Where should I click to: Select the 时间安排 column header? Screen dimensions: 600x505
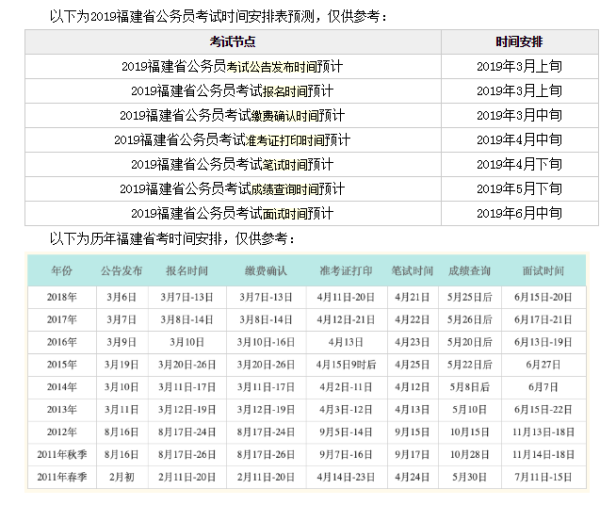click(x=519, y=42)
